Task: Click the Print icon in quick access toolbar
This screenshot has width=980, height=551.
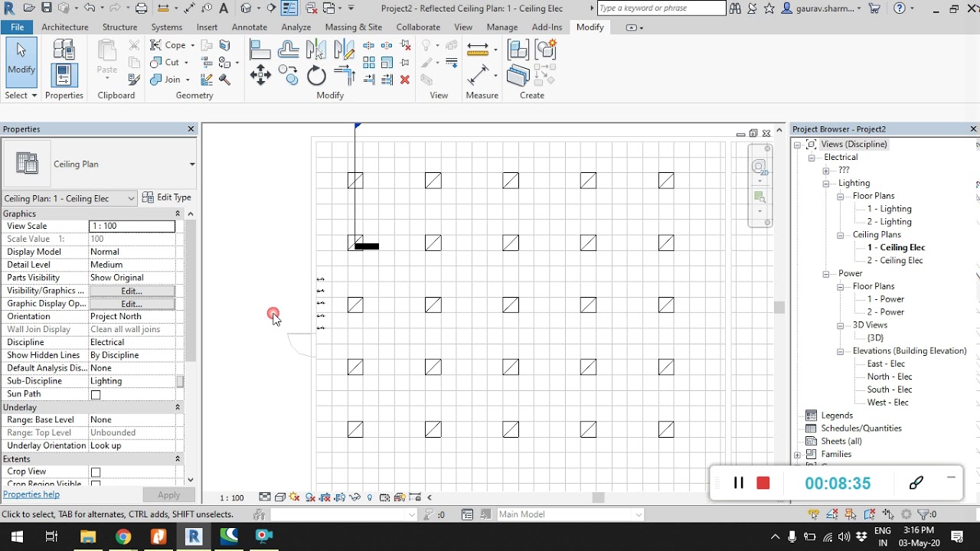Action: [x=142, y=8]
